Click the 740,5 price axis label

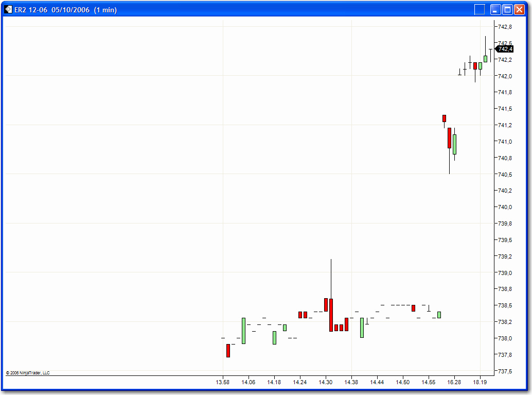[x=505, y=175]
